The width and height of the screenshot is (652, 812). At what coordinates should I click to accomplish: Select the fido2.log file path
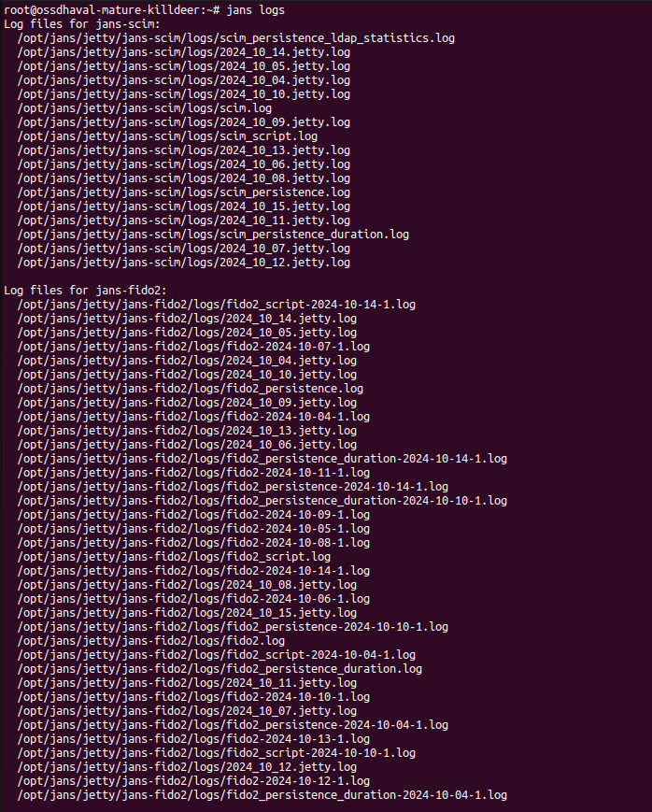pyautogui.click(x=151, y=640)
